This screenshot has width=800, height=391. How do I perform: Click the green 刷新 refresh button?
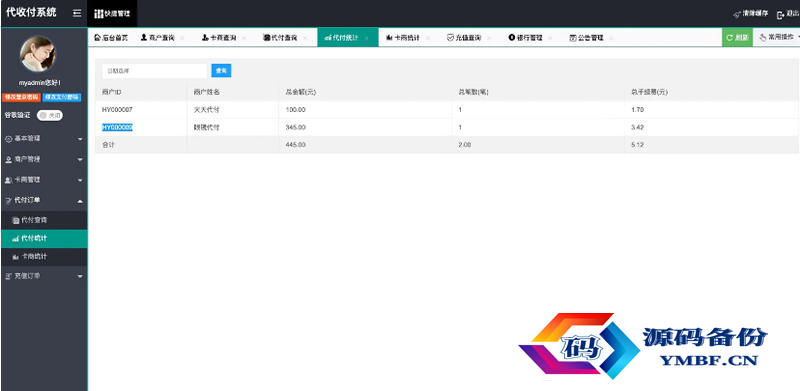pos(737,37)
